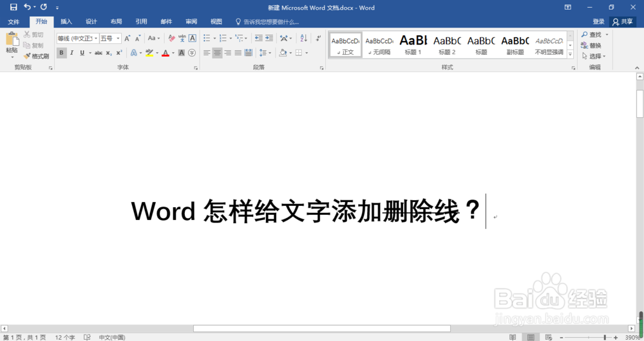
Task: Click Copy (复制)
Action: [33, 45]
